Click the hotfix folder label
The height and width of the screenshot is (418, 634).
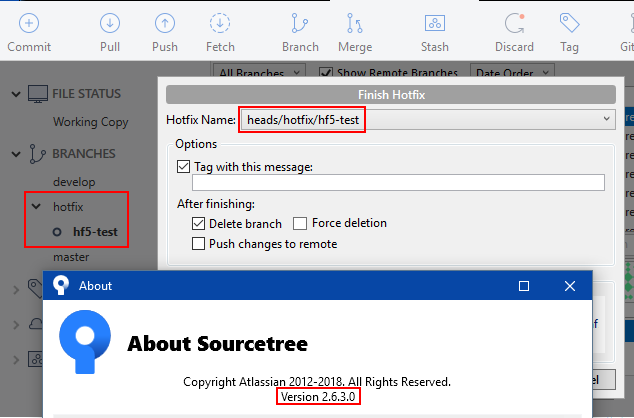coord(68,207)
